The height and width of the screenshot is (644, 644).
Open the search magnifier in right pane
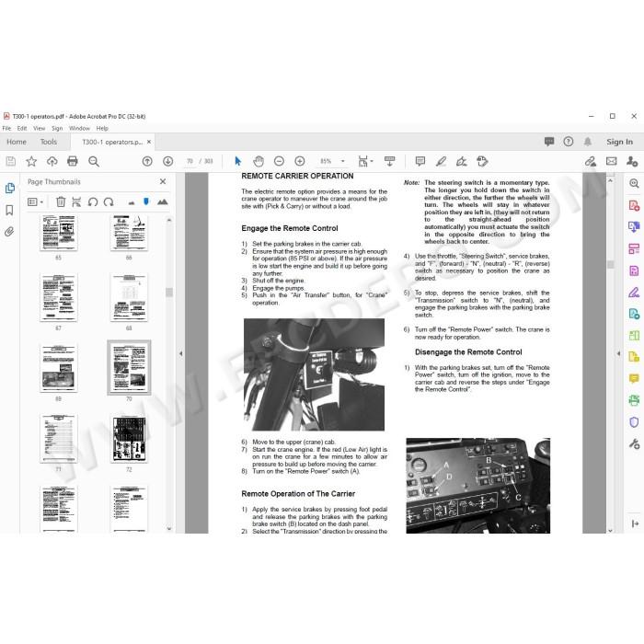[x=634, y=184]
